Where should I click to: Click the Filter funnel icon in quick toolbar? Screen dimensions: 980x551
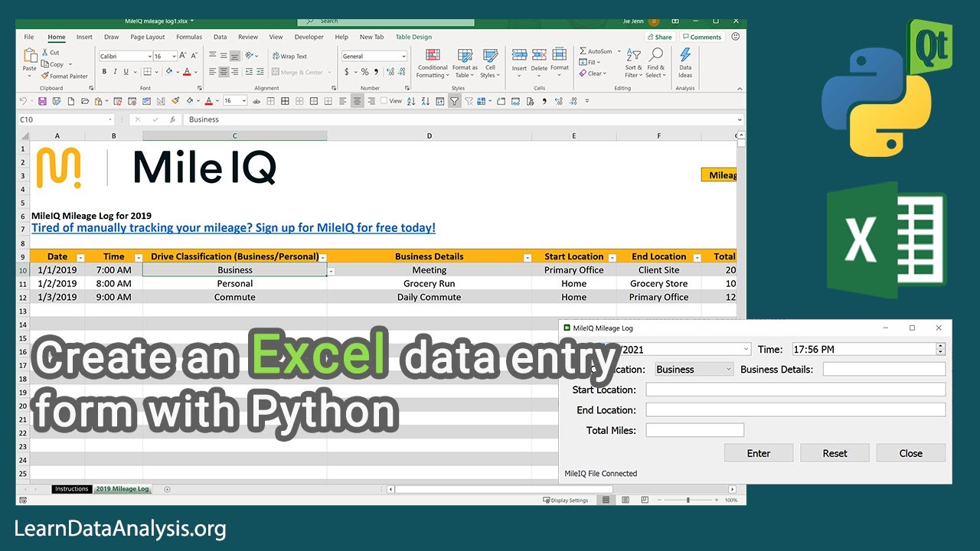(x=454, y=101)
